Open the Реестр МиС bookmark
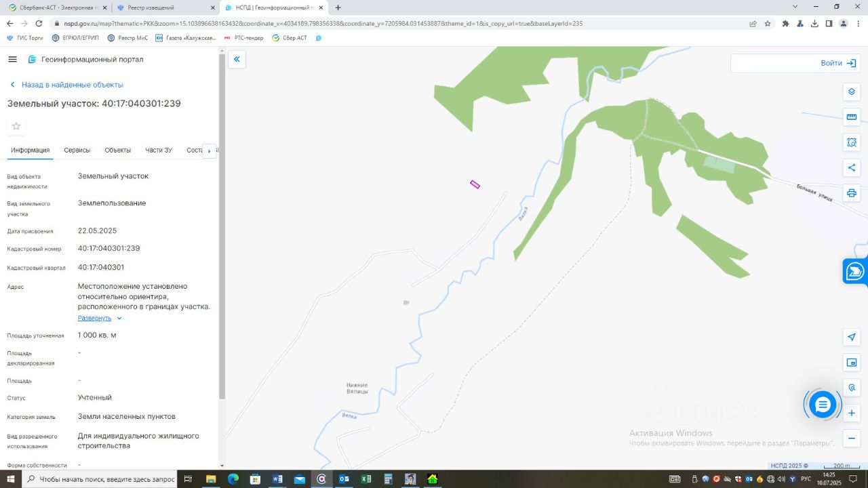The height and width of the screenshot is (488, 868). tap(127, 38)
